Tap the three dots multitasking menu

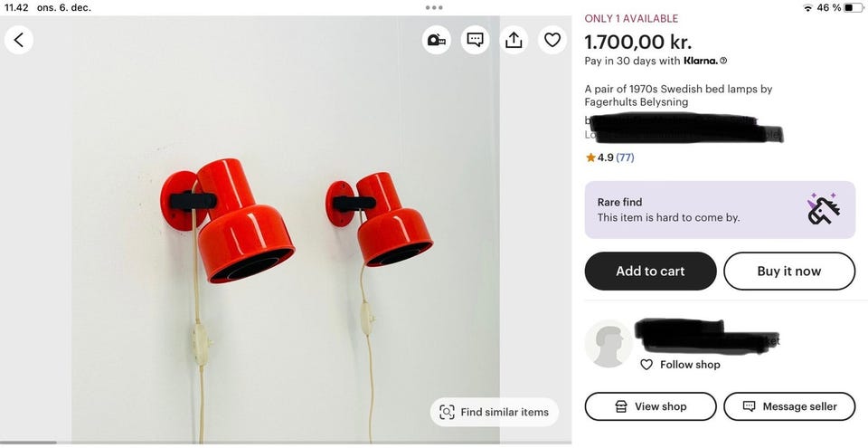click(x=434, y=7)
